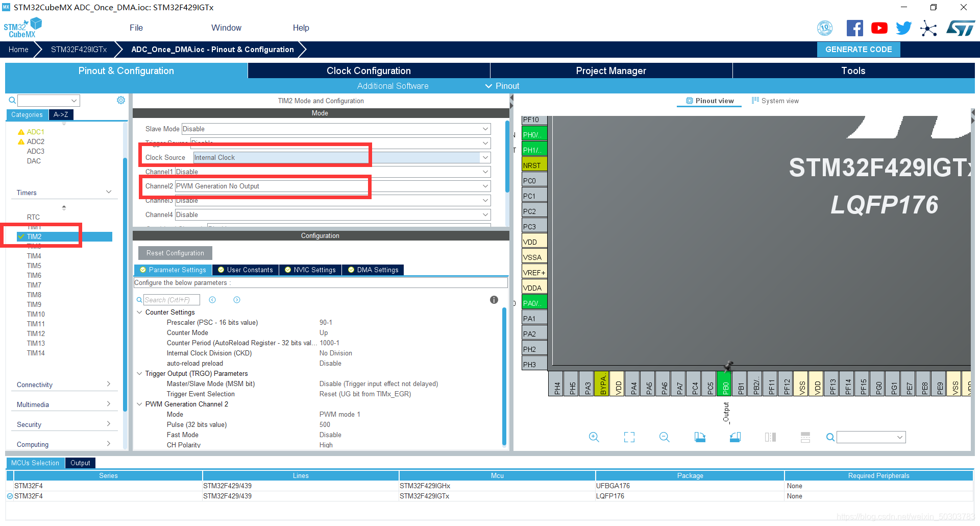Open the File menu
This screenshot has width=980, height=526.
[136, 28]
